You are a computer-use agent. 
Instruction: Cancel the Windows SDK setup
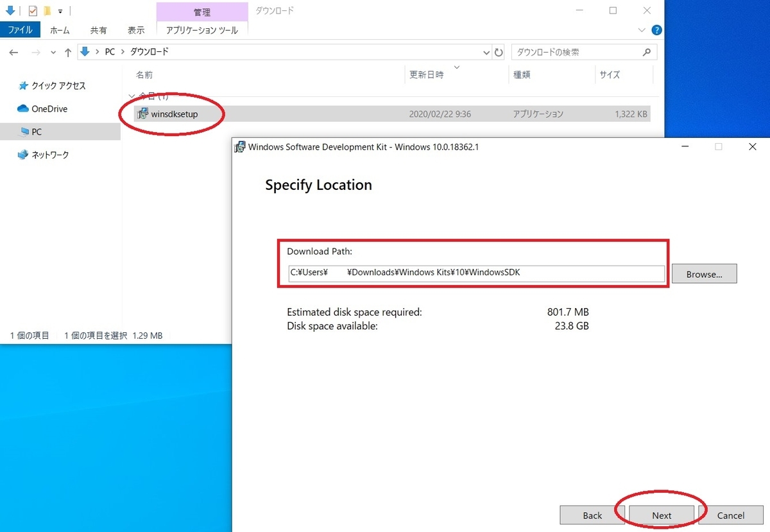[x=731, y=515]
